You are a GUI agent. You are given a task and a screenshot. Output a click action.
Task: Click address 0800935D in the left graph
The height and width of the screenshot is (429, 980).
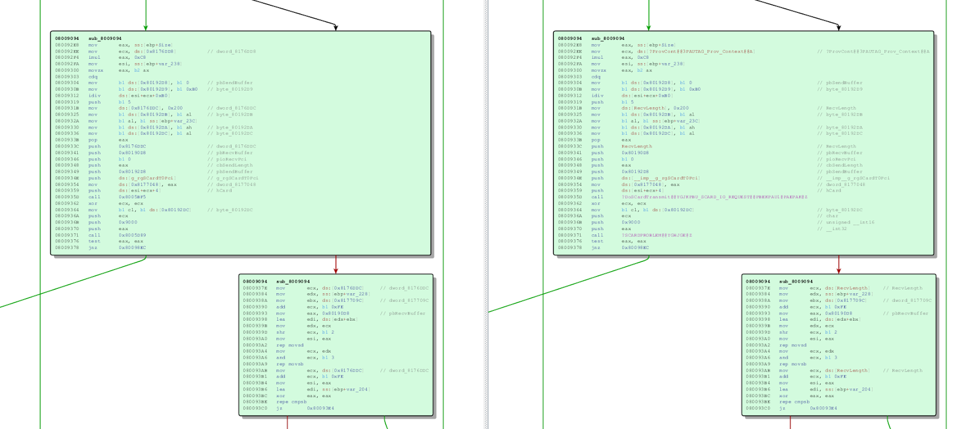(67, 197)
